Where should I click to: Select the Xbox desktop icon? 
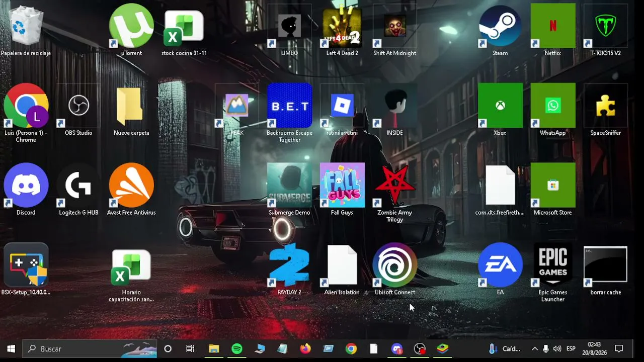pos(500,110)
